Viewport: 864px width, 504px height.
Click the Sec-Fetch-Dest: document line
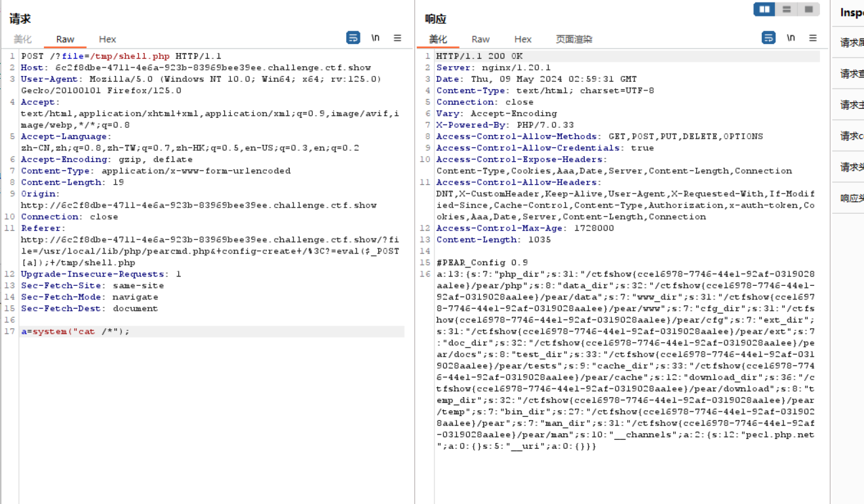click(89, 309)
